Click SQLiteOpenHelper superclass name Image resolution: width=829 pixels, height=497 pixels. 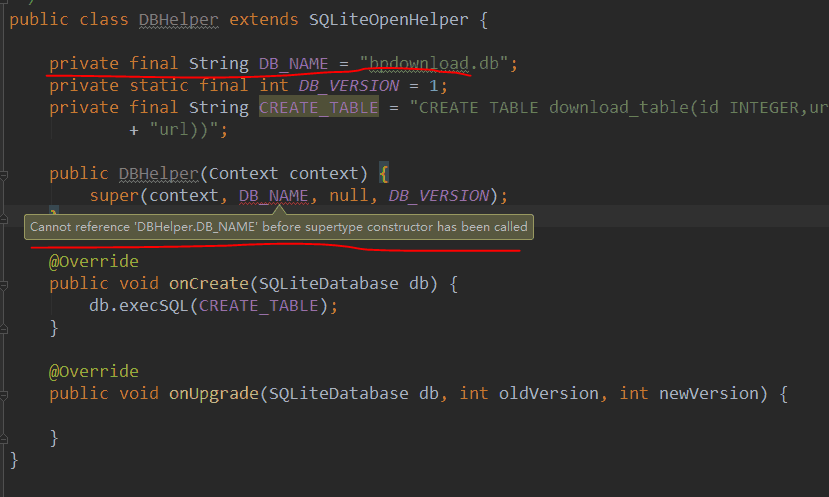point(389,20)
